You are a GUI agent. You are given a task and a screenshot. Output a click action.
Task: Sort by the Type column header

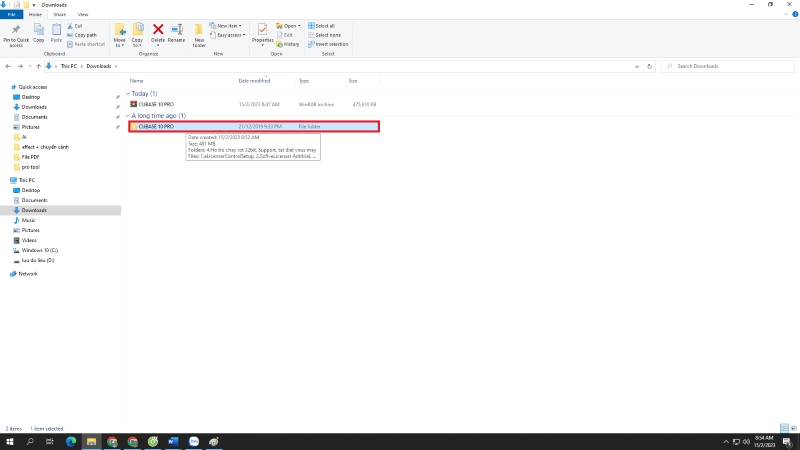(304, 81)
